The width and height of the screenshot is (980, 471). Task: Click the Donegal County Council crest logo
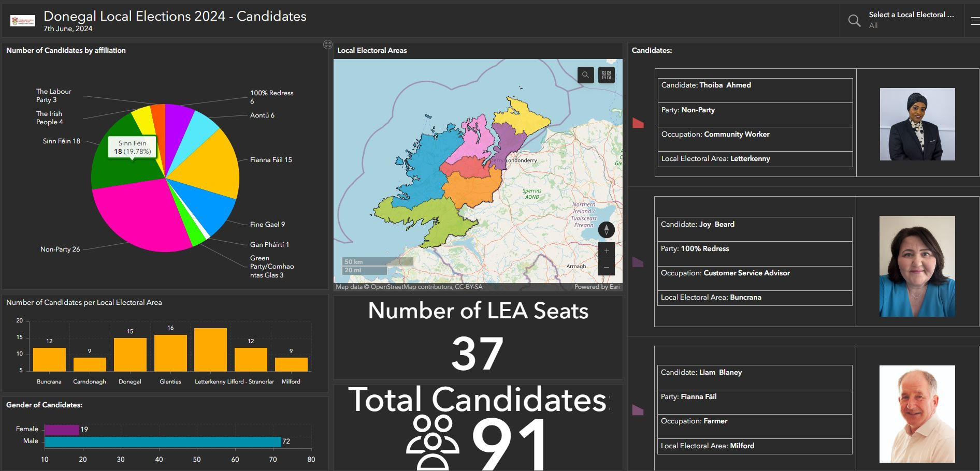pos(23,20)
